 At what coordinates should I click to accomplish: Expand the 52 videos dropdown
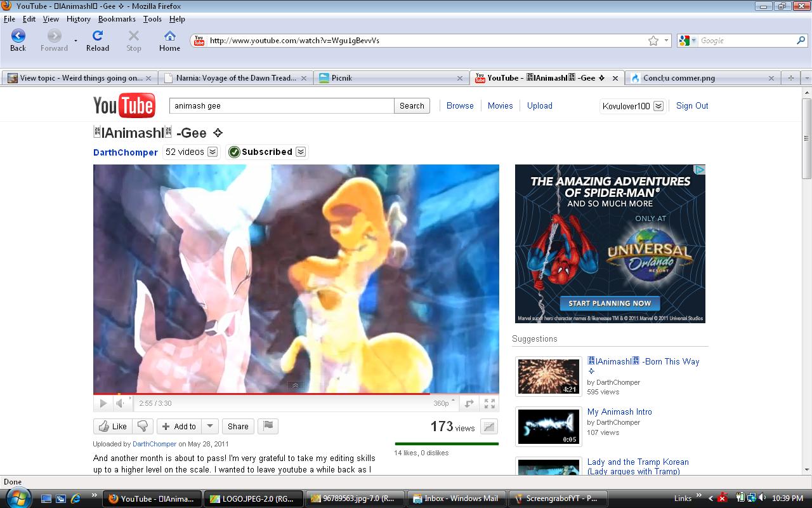(x=213, y=152)
